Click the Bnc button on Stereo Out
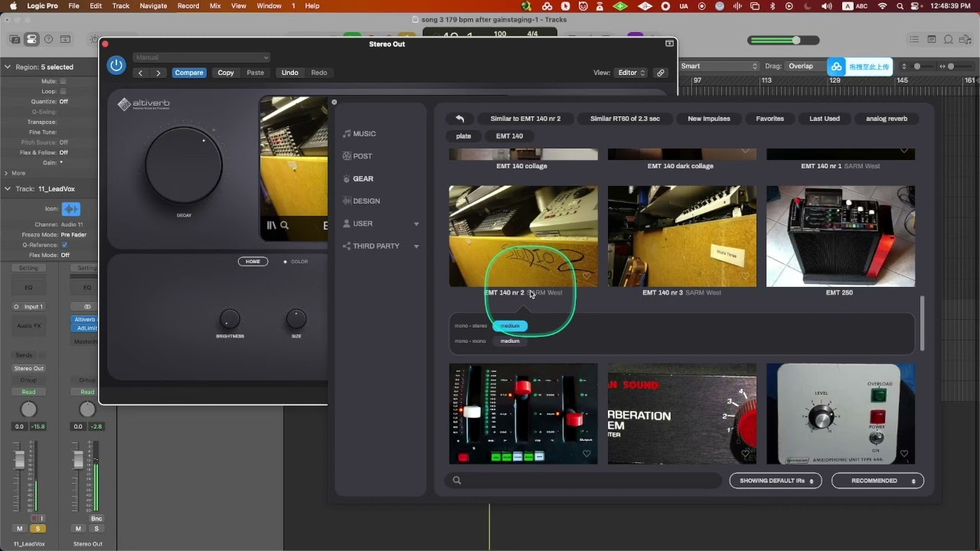This screenshot has width=980, height=551. (x=96, y=519)
